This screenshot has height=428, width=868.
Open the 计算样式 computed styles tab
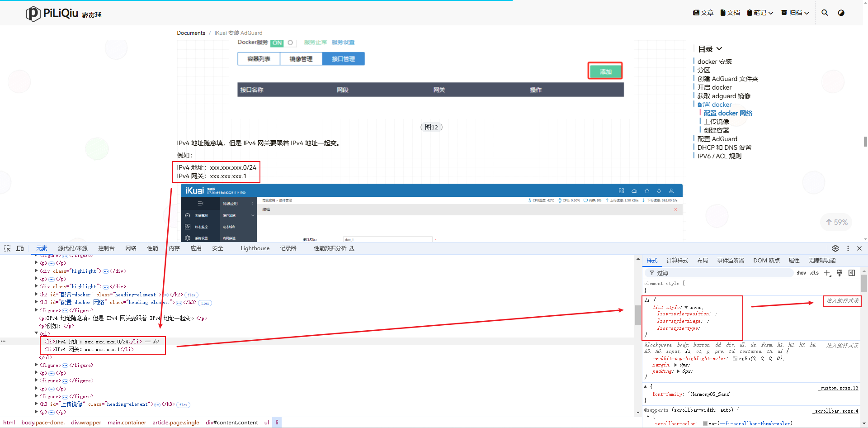[677, 261]
